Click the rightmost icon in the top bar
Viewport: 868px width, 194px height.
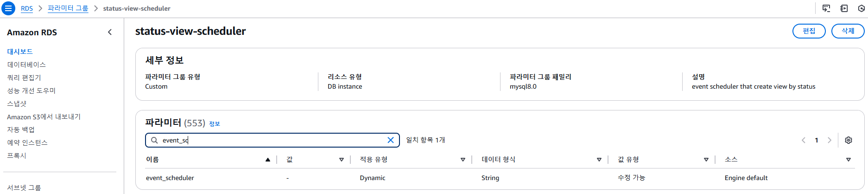(x=862, y=8)
